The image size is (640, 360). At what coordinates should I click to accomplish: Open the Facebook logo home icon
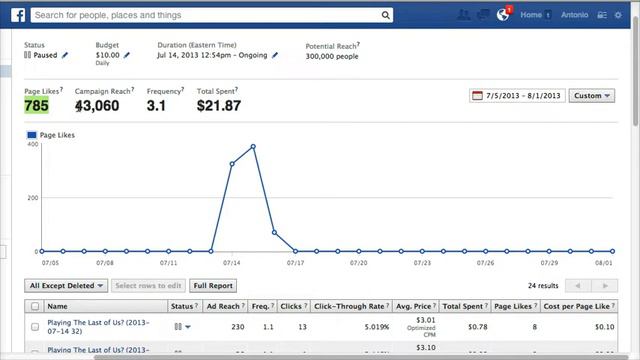tap(18, 15)
